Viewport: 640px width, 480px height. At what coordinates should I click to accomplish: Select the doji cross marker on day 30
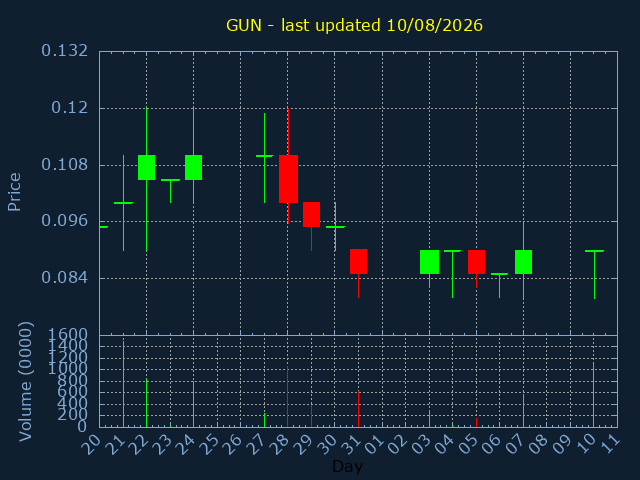click(x=335, y=227)
